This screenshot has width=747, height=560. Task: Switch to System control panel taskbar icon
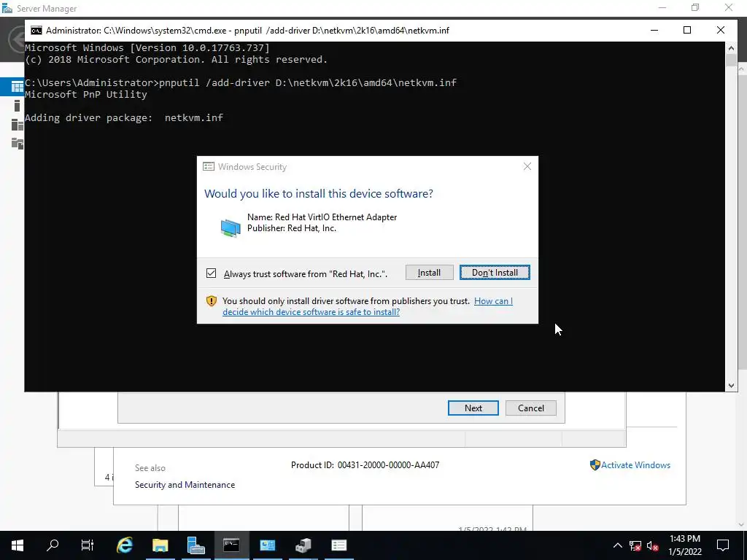(267, 545)
